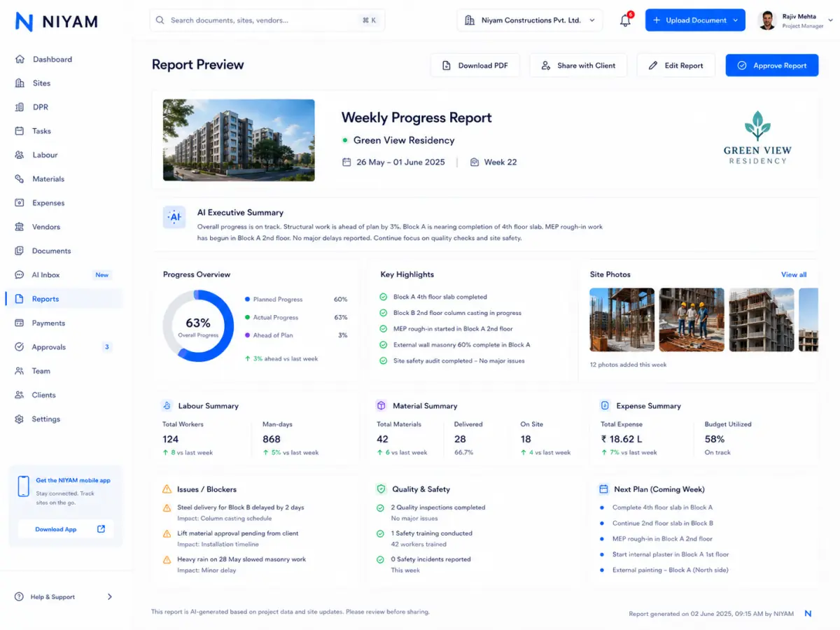
Task: Open the View all site photos link
Action: click(x=794, y=274)
